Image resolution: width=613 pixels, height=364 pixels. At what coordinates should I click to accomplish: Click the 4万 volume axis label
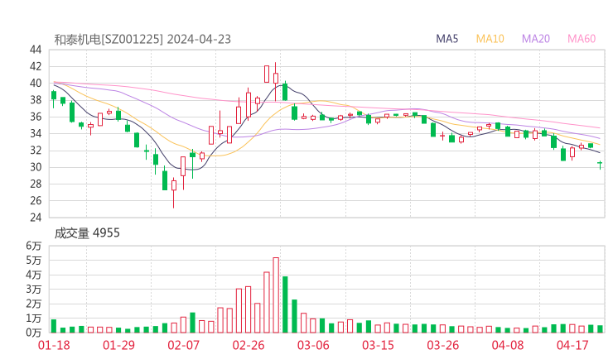pos(34,275)
